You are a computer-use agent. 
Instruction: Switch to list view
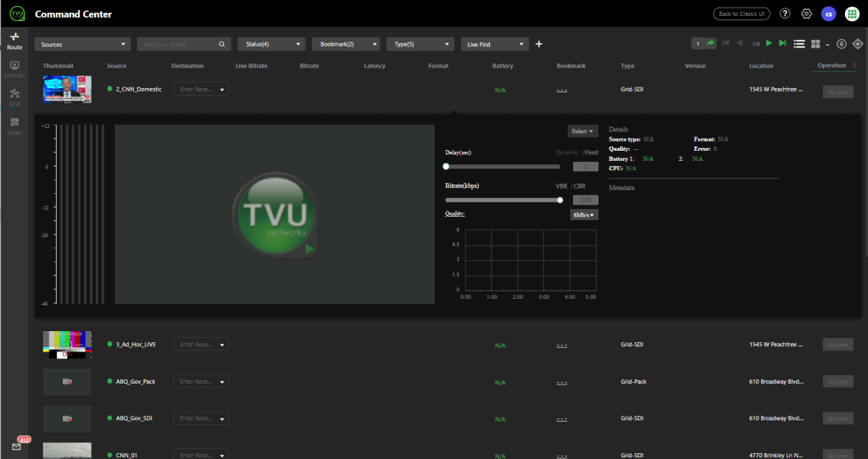pyautogui.click(x=799, y=44)
